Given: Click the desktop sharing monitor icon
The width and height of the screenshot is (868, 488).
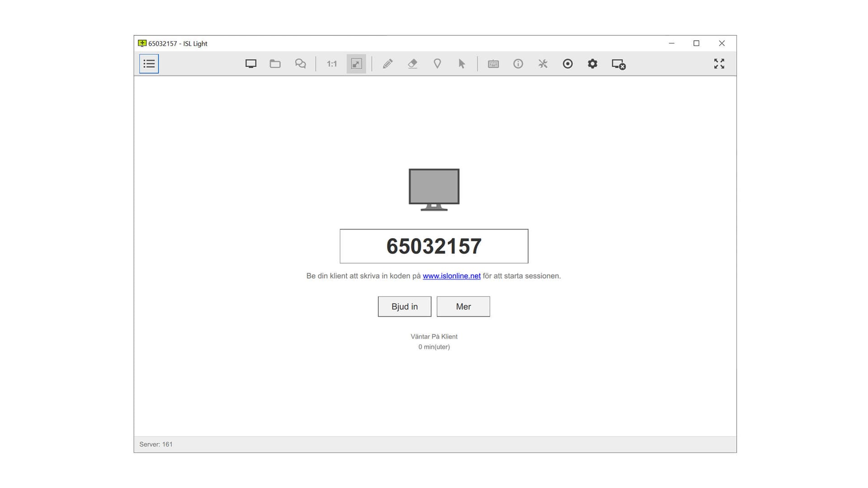Looking at the screenshot, I should [251, 64].
